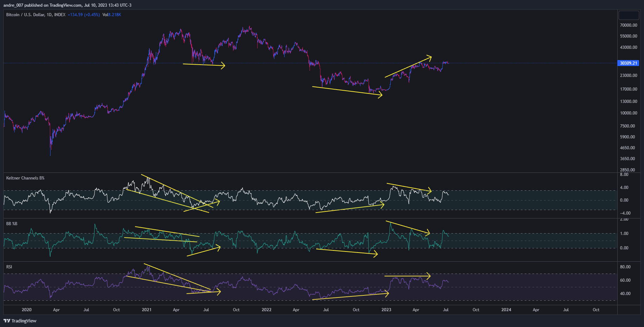The image size is (644, 327).
Task: Click the 2021 label on the time axis
Action: coord(147,310)
